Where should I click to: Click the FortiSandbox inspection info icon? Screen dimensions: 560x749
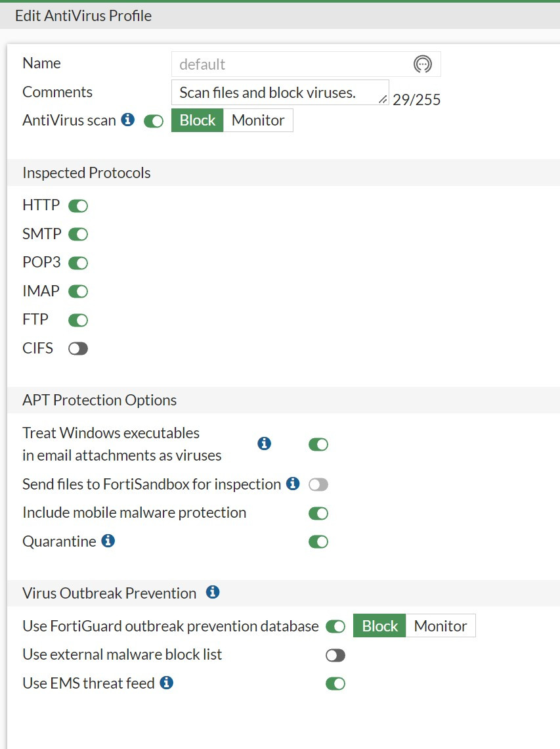[x=293, y=484]
